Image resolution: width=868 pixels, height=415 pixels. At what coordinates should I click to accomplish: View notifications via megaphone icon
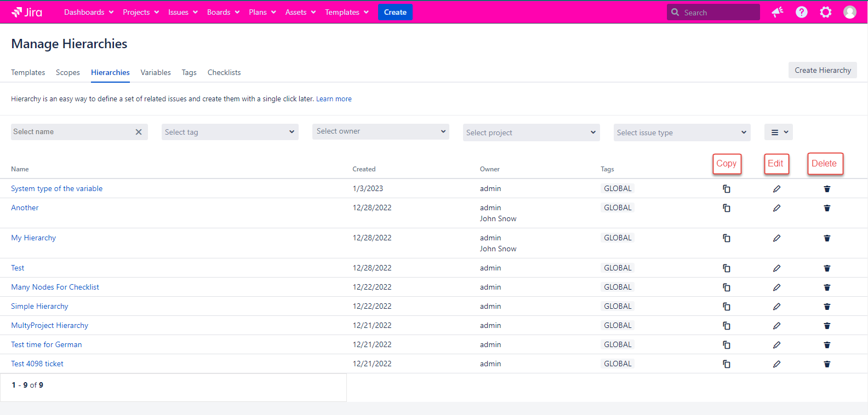(x=777, y=12)
